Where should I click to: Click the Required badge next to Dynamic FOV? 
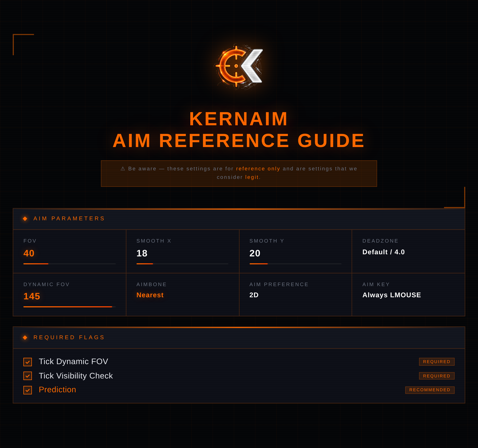[437, 362]
